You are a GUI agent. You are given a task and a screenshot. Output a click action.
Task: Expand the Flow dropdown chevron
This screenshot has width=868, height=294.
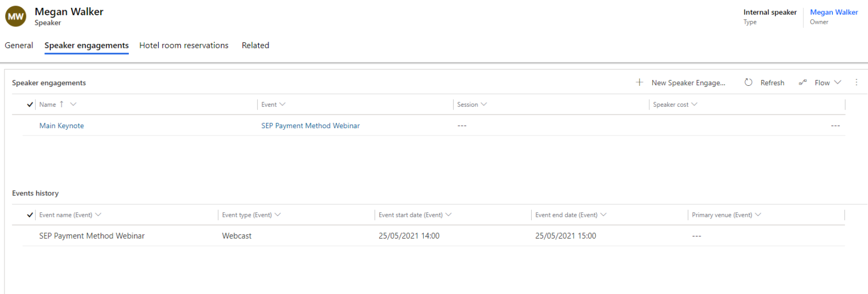tap(837, 82)
